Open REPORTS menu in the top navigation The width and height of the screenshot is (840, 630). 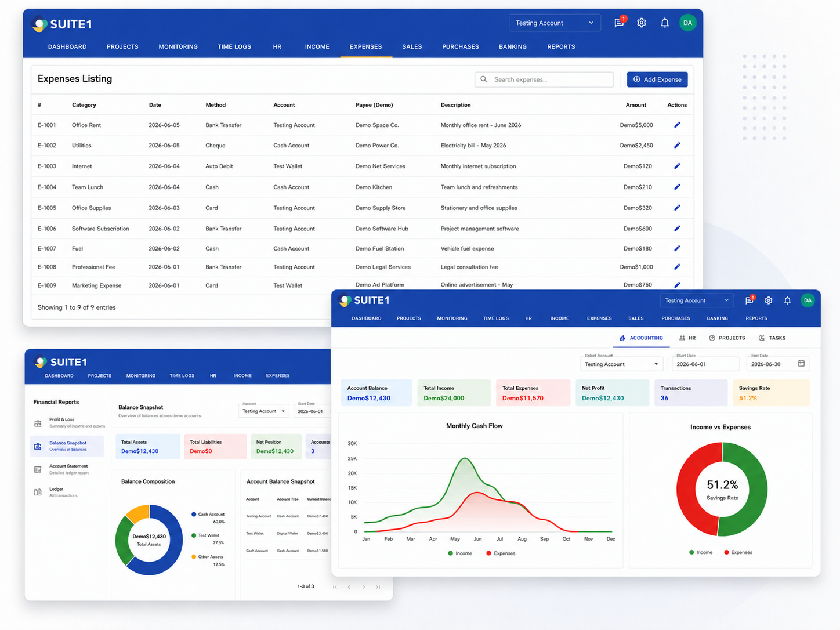(x=561, y=46)
